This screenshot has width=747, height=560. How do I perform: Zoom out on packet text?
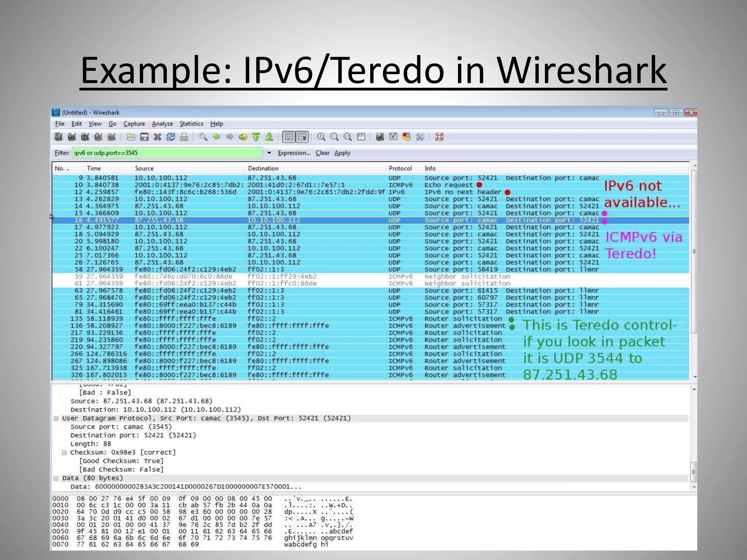(334, 137)
